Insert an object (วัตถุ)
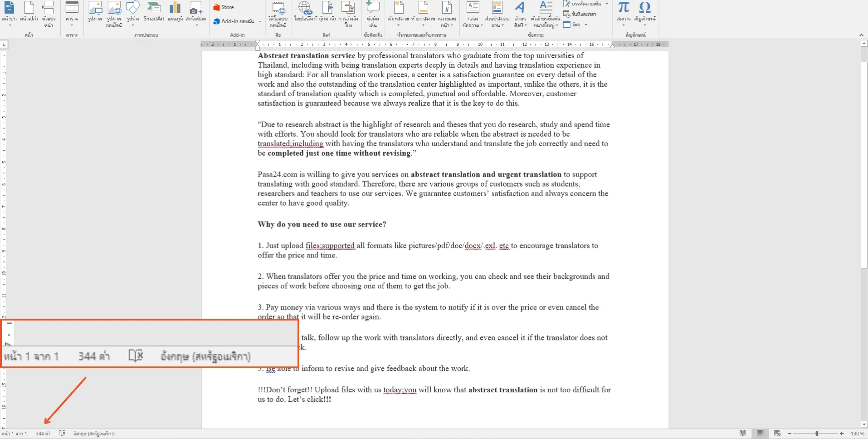Image resolution: width=868 pixels, height=439 pixels. (x=572, y=25)
